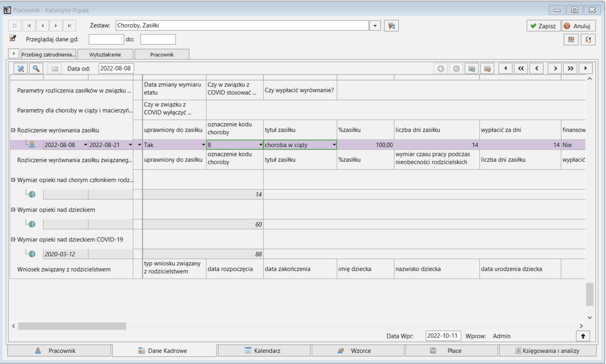Click the play arrow icon beside Zestaw navigation
606x364 pixels.
tap(15, 26)
